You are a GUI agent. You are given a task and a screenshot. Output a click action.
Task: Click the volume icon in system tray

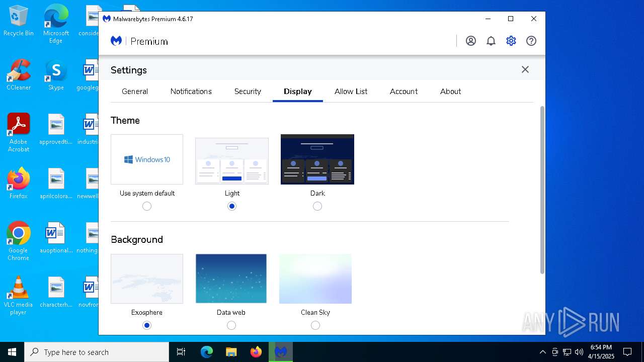point(579,352)
